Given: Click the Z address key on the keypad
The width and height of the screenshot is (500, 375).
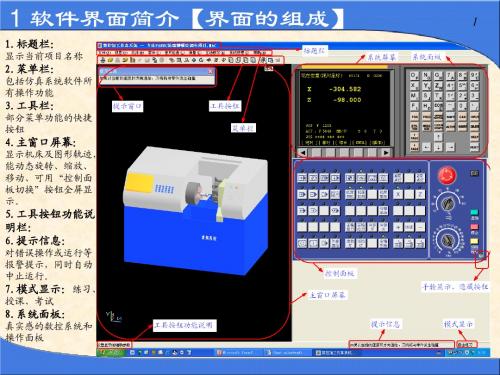Looking at the screenshot, I should point(438,86).
